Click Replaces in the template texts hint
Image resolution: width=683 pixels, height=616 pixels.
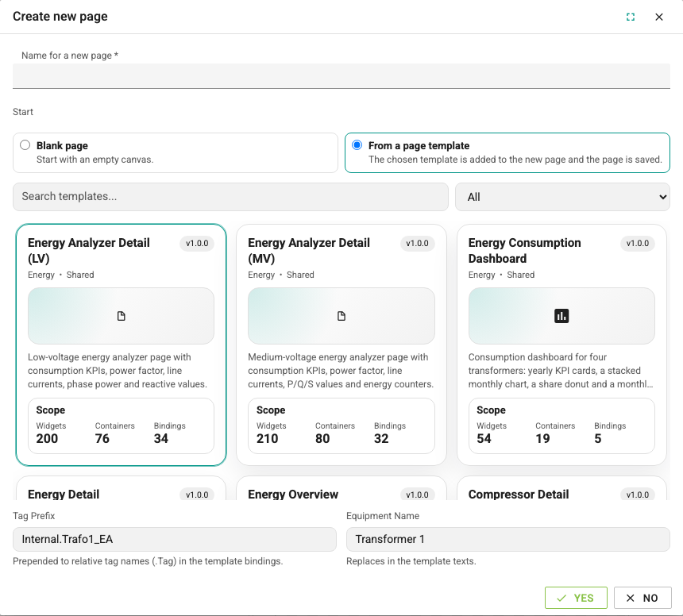(x=411, y=561)
